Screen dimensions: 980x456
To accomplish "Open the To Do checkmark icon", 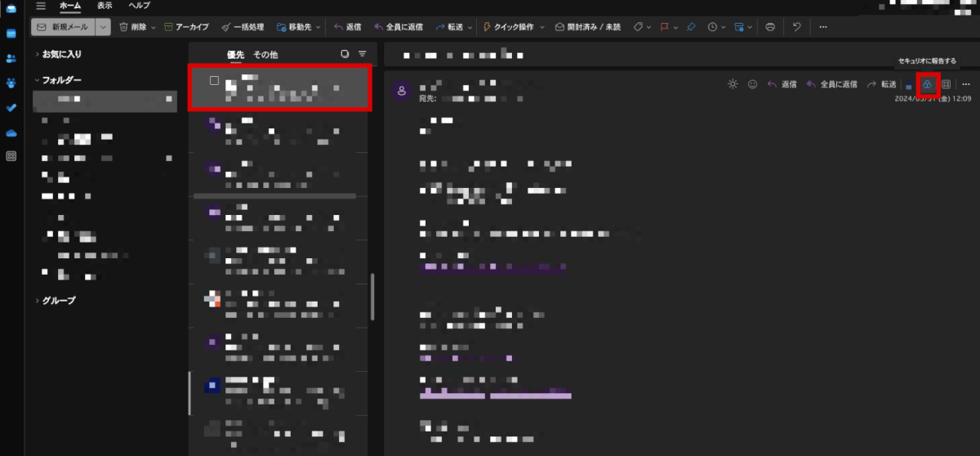I will [11, 107].
